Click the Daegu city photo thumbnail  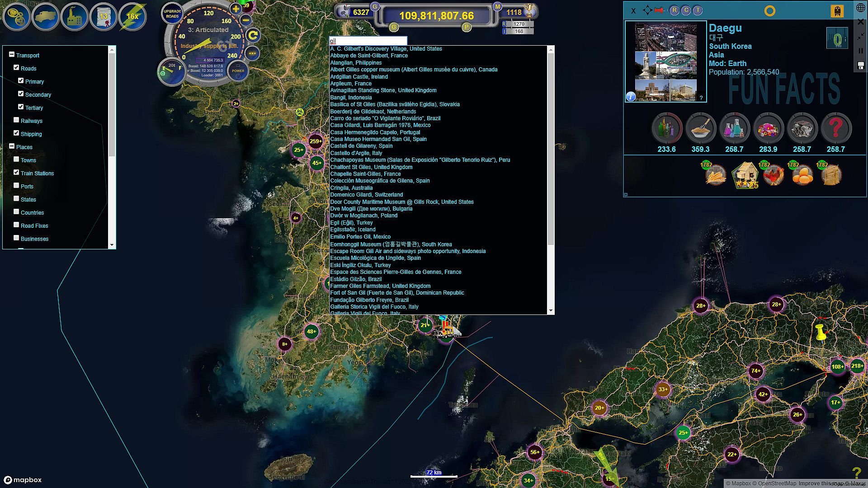pyautogui.click(x=665, y=61)
